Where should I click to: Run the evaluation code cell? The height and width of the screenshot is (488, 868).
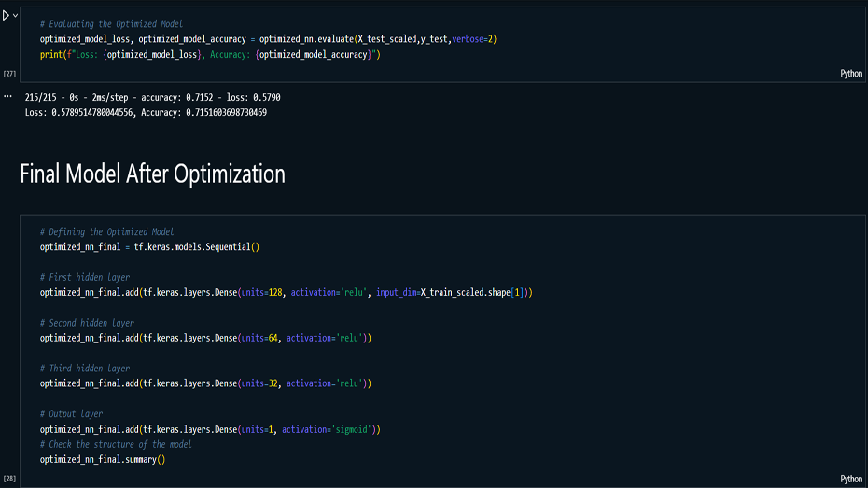(6, 15)
